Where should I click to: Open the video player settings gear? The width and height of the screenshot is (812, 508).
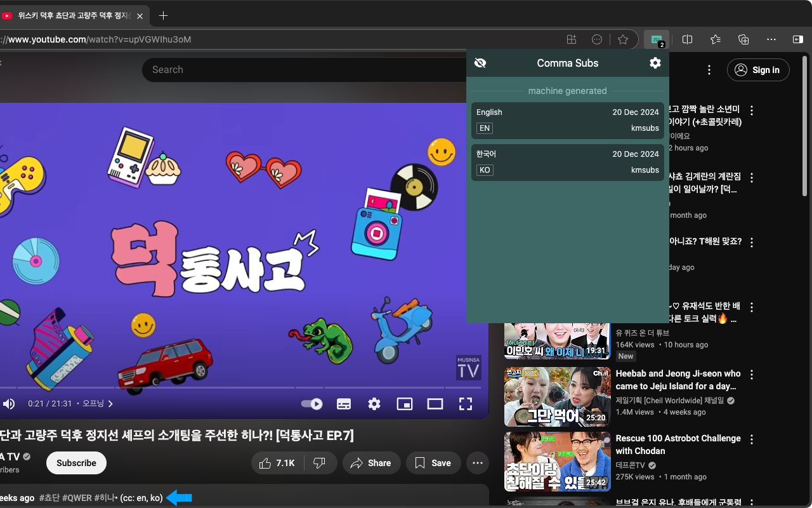coord(374,404)
